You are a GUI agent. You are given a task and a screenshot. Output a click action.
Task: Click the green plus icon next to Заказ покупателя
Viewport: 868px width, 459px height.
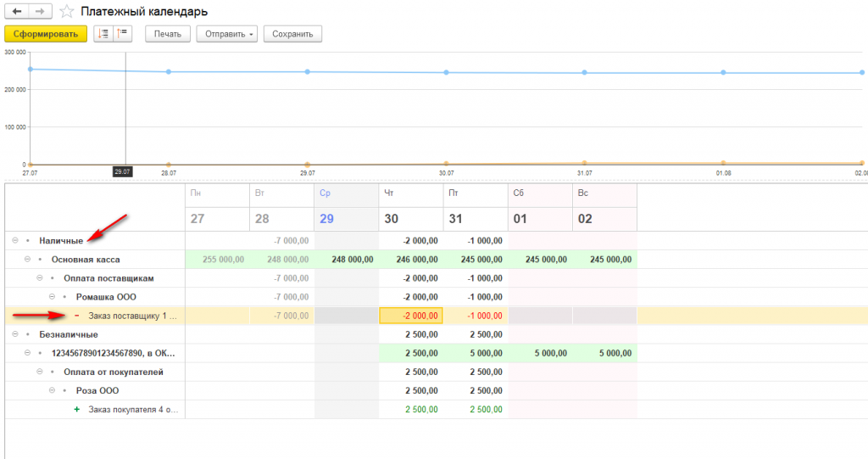tap(76, 409)
